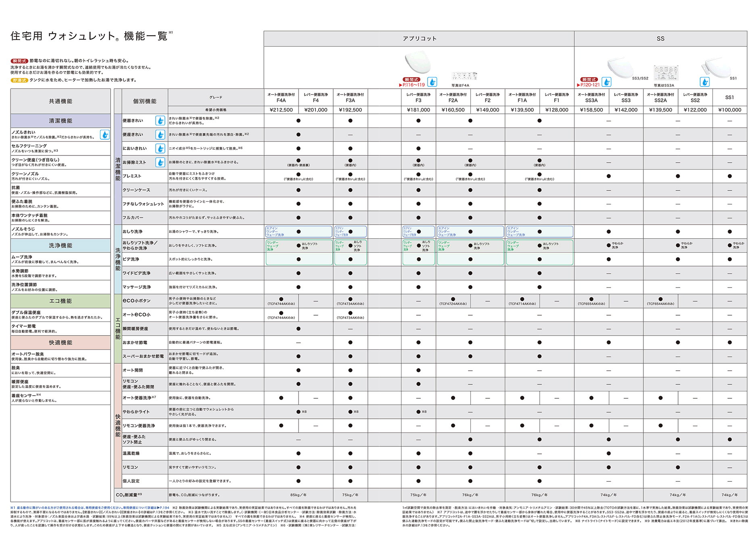Click the purple 清潔機能 section header in the left panel
756x533 pixels.
pyautogui.click(x=61, y=120)
